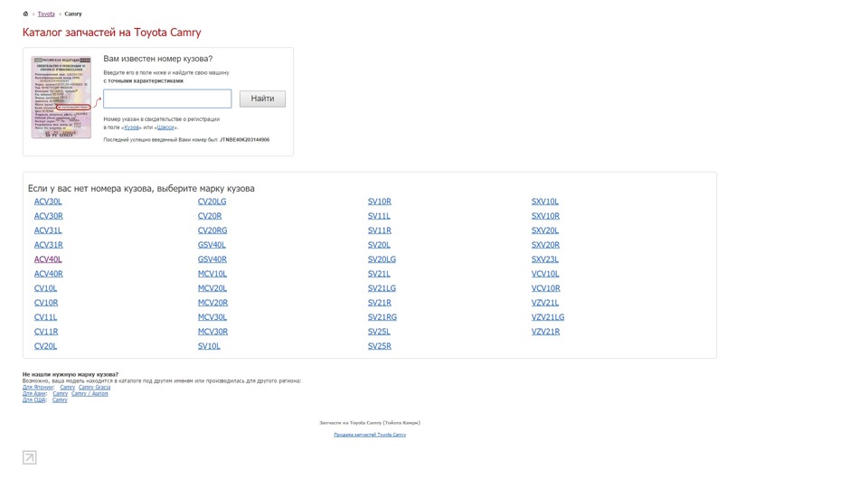The image size is (868, 488).
Task: Select the SXV10R body model
Action: click(x=546, y=216)
